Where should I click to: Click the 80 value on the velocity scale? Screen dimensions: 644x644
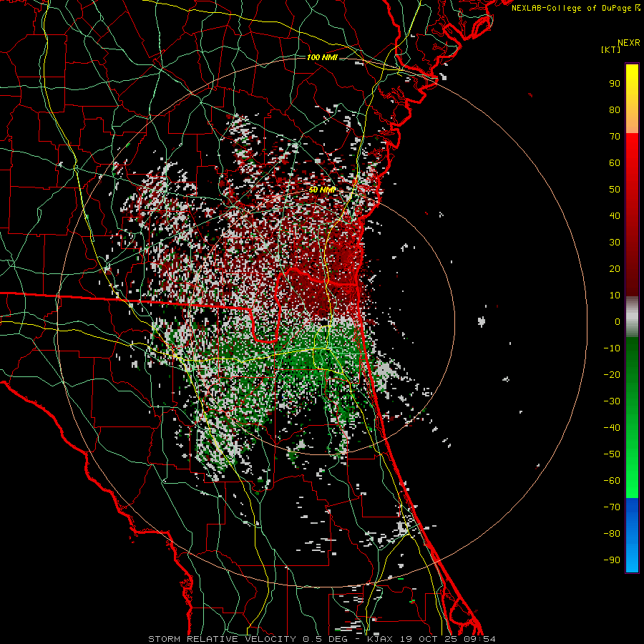pyautogui.click(x=615, y=110)
